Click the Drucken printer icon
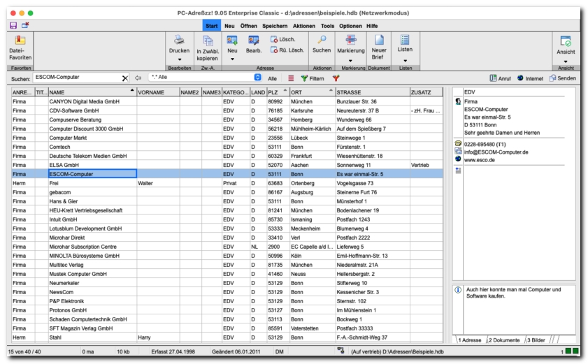The height and width of the screenshot is (364, 588). 179,40
